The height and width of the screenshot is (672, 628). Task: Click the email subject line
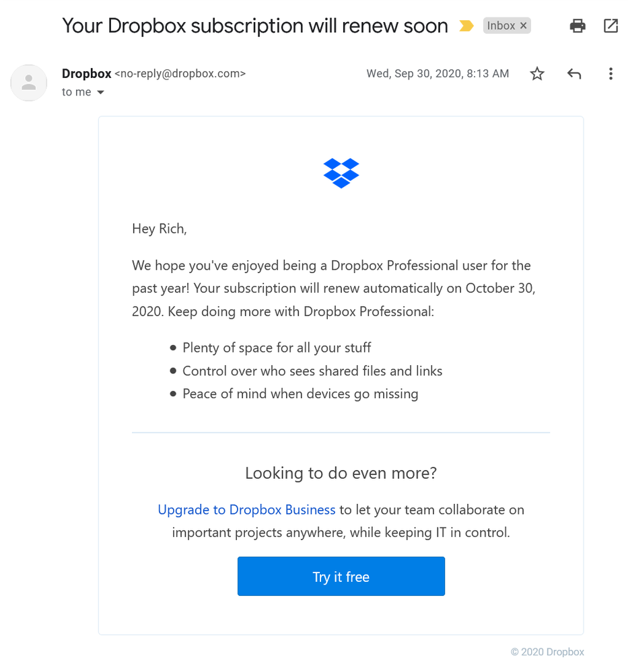[254, 26]
